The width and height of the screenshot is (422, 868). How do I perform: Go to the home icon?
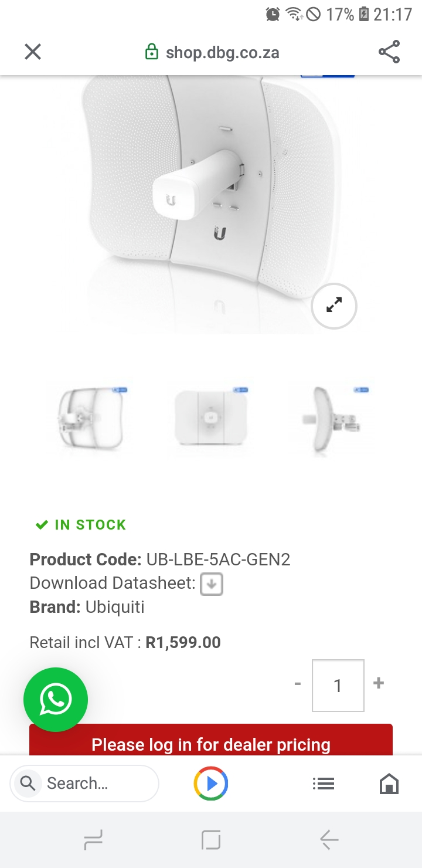(x=389, y=784)
